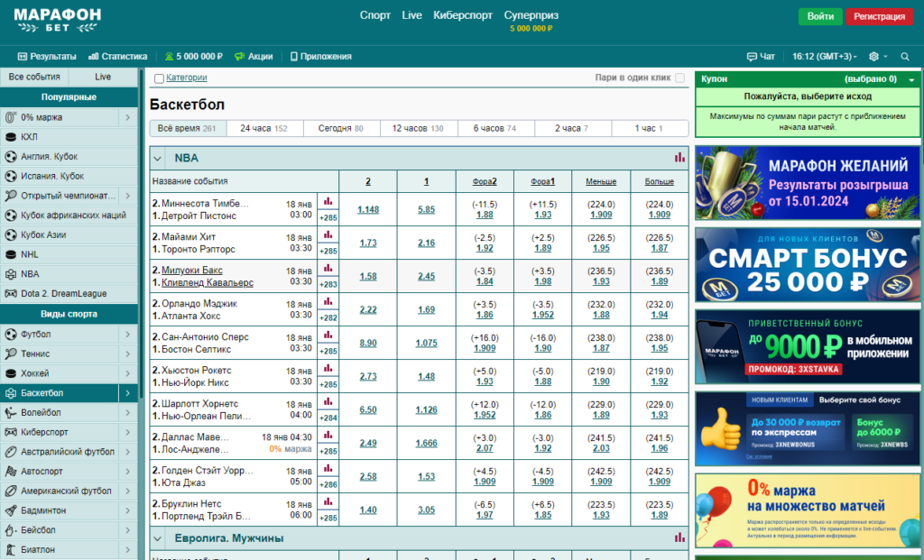This screenshot has width=924, height=560.
Task: Open statistics icon for Хьюстон Рокетс match
Action: [x=328, y=369]
